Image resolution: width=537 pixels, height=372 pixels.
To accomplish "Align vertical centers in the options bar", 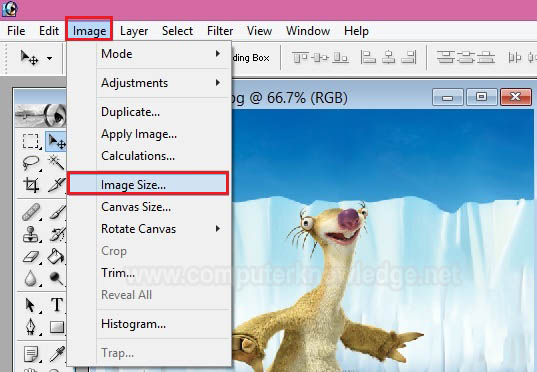I will (321, 58).
